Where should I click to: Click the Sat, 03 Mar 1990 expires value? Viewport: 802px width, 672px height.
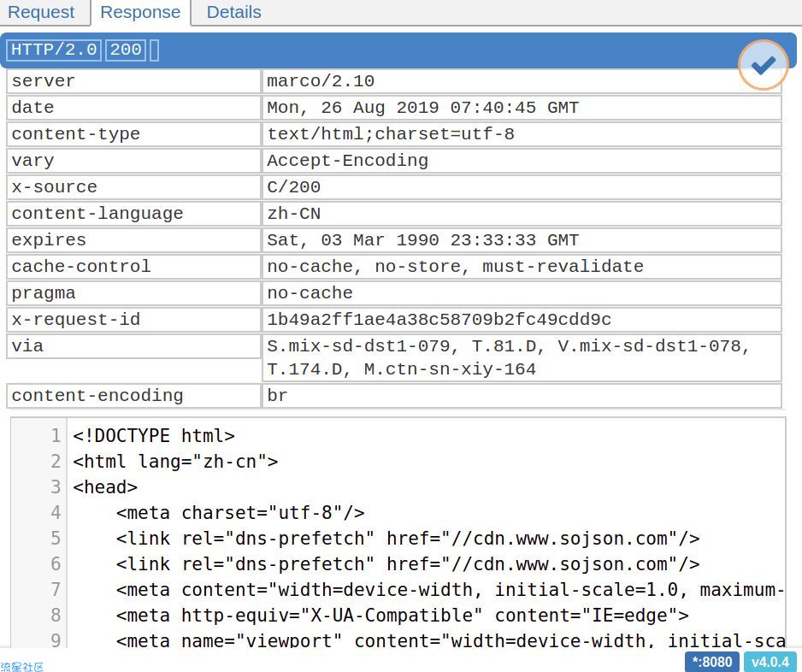[x=522, y=240]
